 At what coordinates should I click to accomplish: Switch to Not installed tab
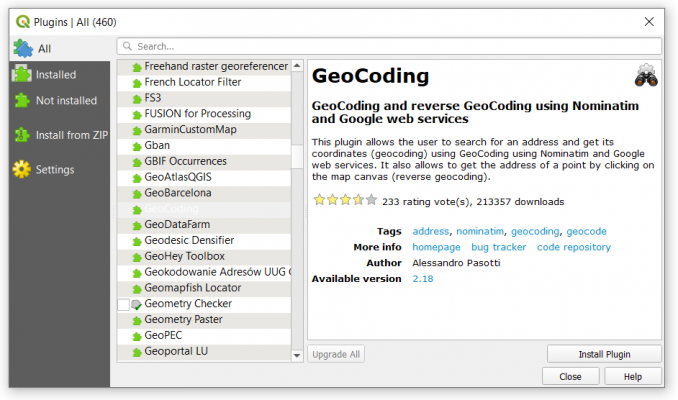point(60,100)
